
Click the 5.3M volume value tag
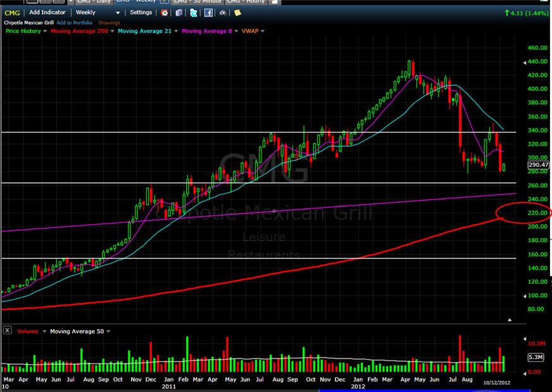(x=536, y=357)
